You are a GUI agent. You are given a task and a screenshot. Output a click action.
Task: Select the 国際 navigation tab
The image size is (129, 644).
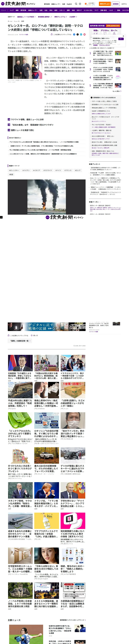tap(68, 10)
